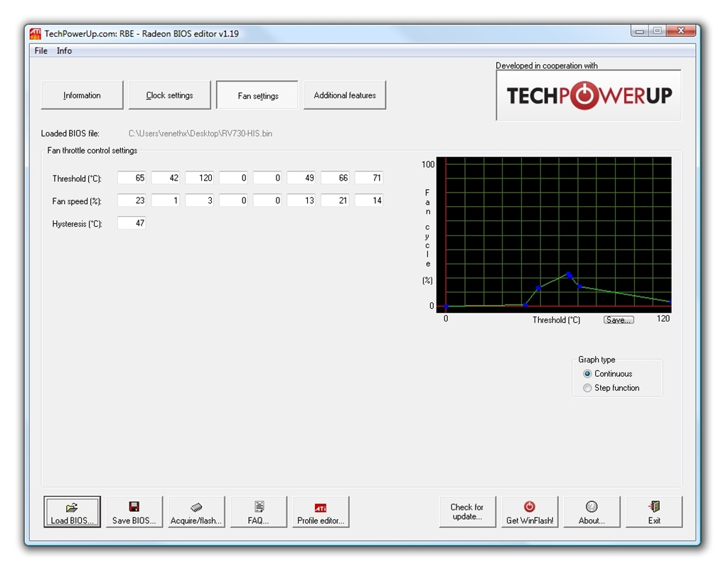
Task: Click the peak point on fan graph
Action: pyautogui.click(x=569, y=275)
